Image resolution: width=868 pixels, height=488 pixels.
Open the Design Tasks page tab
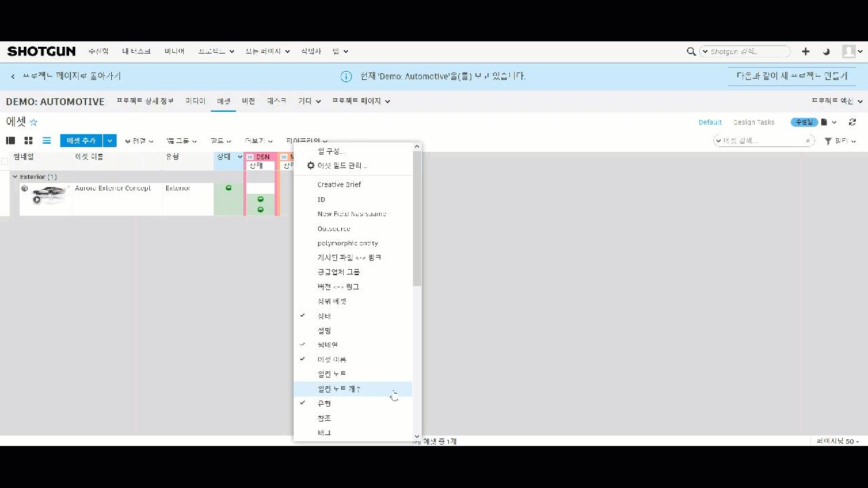coord(753,122)
